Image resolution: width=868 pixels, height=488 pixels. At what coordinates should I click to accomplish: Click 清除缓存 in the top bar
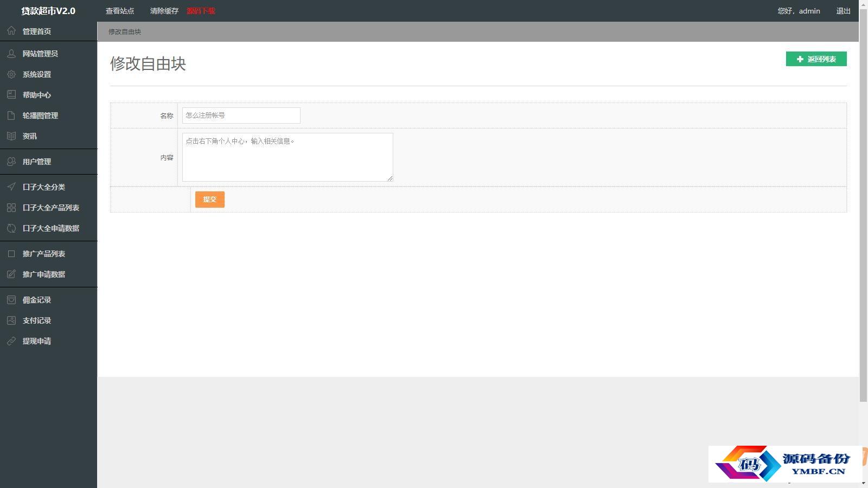[164, 11]
